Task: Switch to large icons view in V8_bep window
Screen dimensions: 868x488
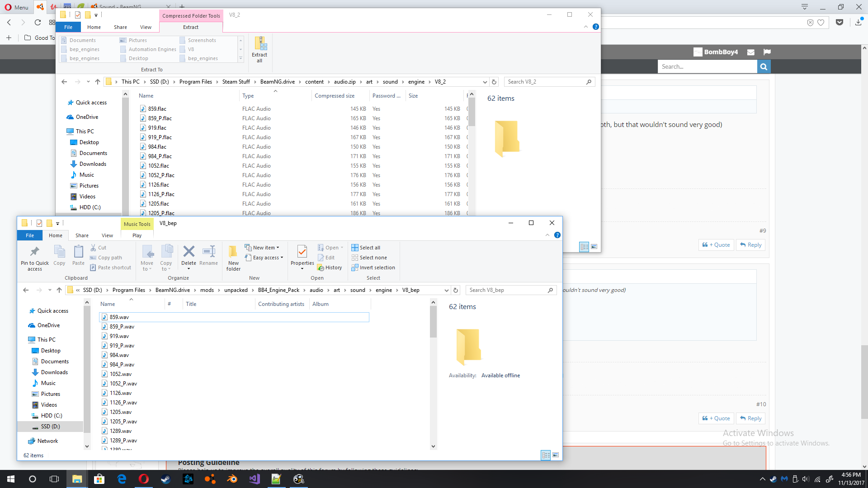Action: 556,455
